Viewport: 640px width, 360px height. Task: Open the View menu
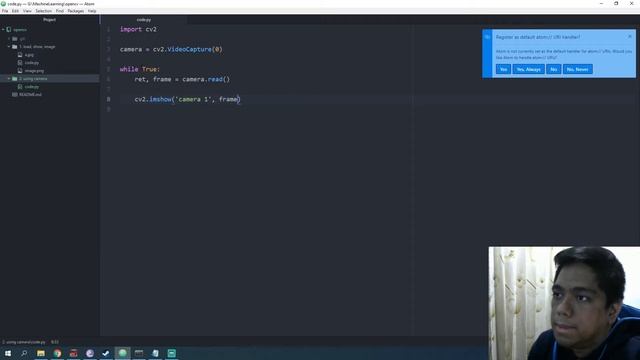click(27, 11)
